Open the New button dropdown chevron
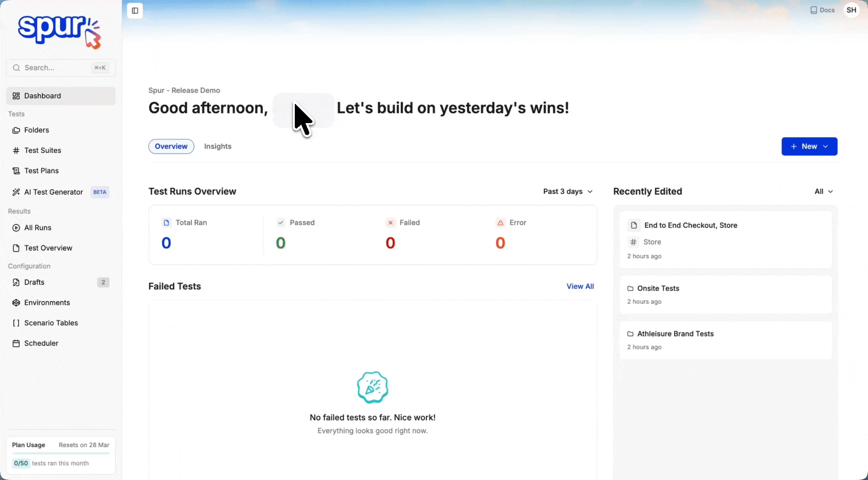Image resolution: width=868 pixels, height=480 pixels. click(826, 146)
